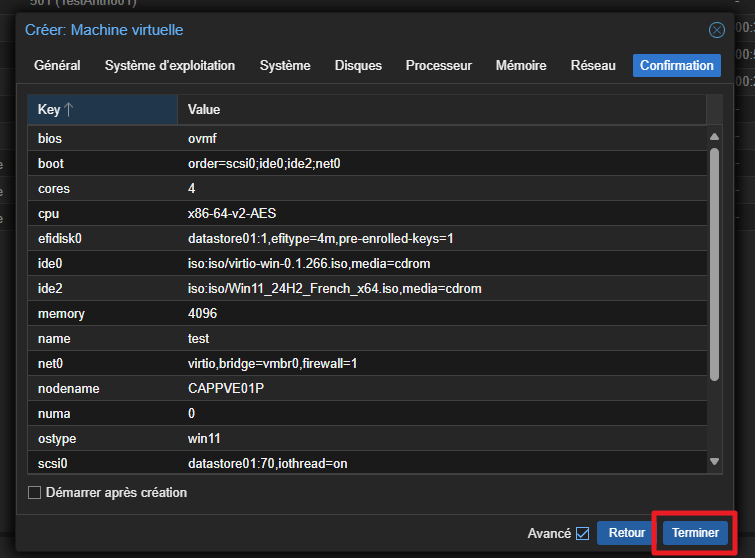Click the value win11

(204, 439)
